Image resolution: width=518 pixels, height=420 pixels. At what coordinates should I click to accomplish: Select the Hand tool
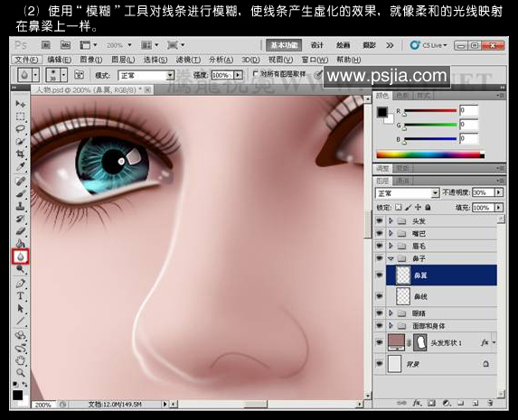point(21,360)
